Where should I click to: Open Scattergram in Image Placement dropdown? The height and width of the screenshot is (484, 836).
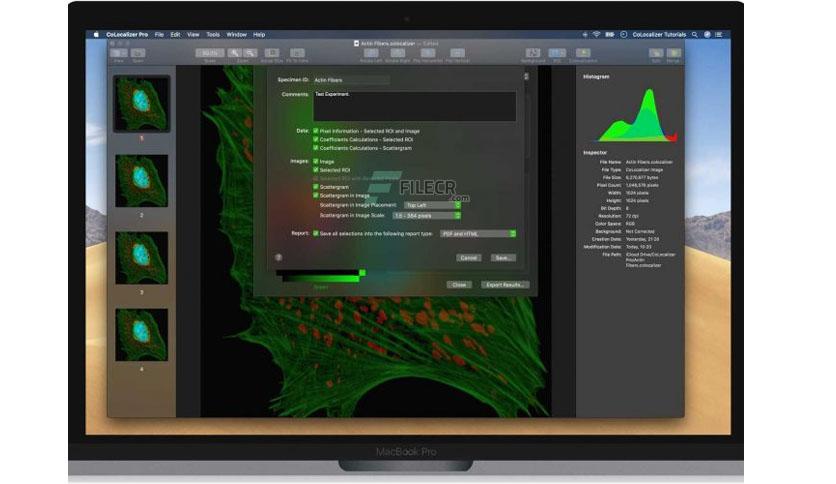432,205
